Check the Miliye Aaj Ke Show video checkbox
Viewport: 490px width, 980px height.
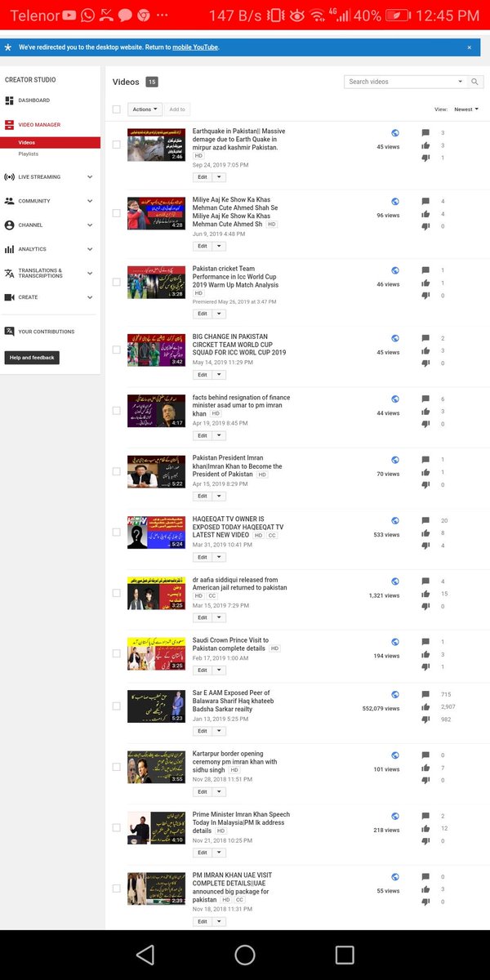(117, 213)
